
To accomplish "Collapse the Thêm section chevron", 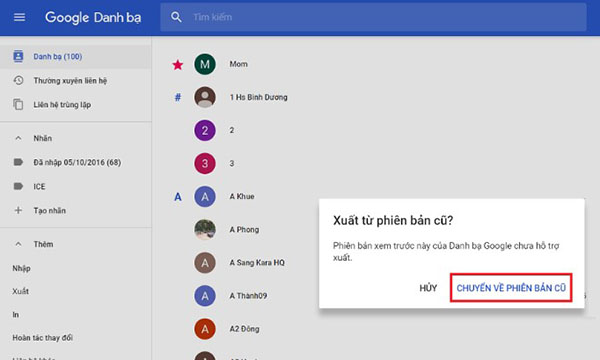I will pos(18,244).
